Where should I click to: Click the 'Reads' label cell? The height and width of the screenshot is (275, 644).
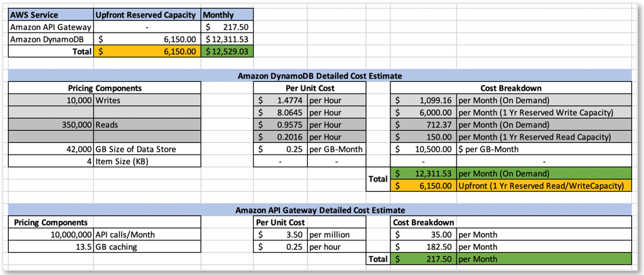pyautogui.click(x=147, y=125)
